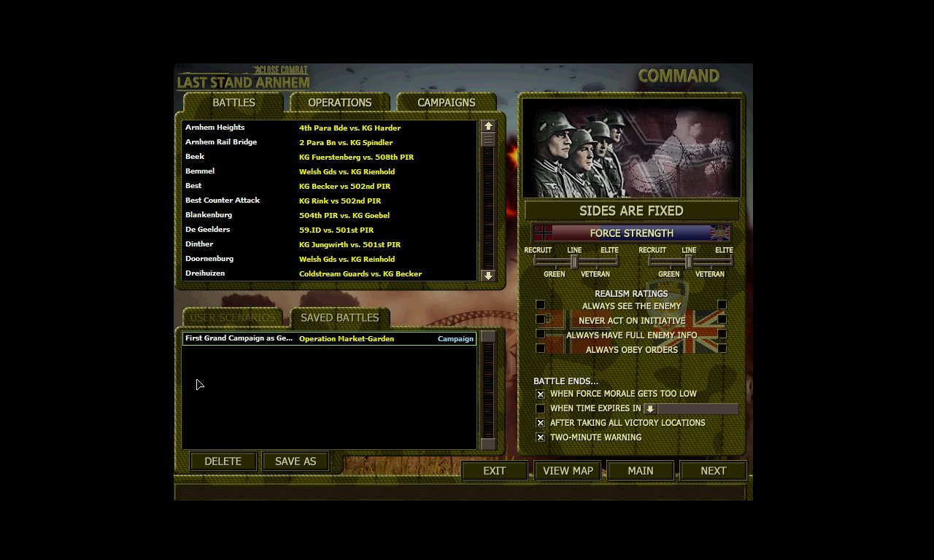The width and height of the screenshot is (934, 560).
Task: Pick the Bemmel battle
Action: [x=329, y=171]
